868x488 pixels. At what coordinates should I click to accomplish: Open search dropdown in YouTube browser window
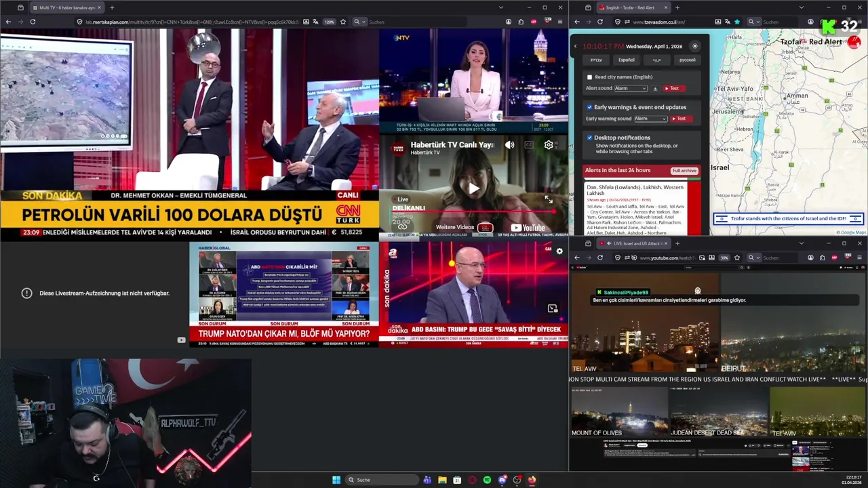[x=755, y=258]
